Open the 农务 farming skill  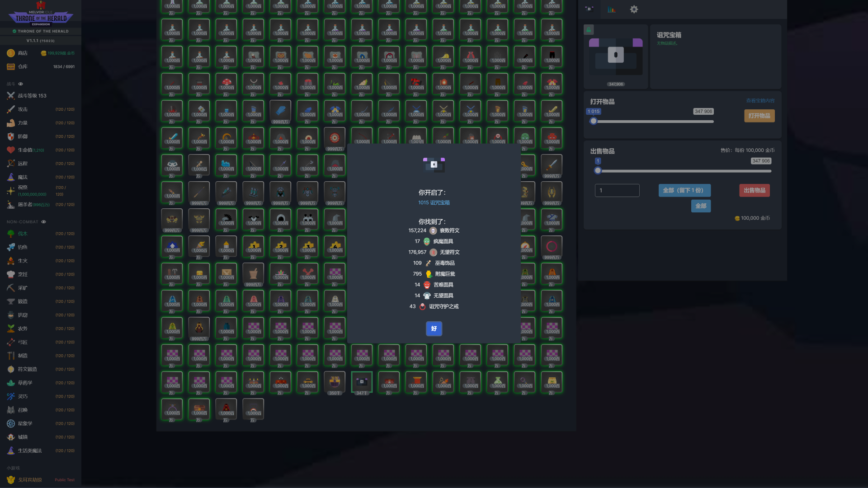click(41, 328)
